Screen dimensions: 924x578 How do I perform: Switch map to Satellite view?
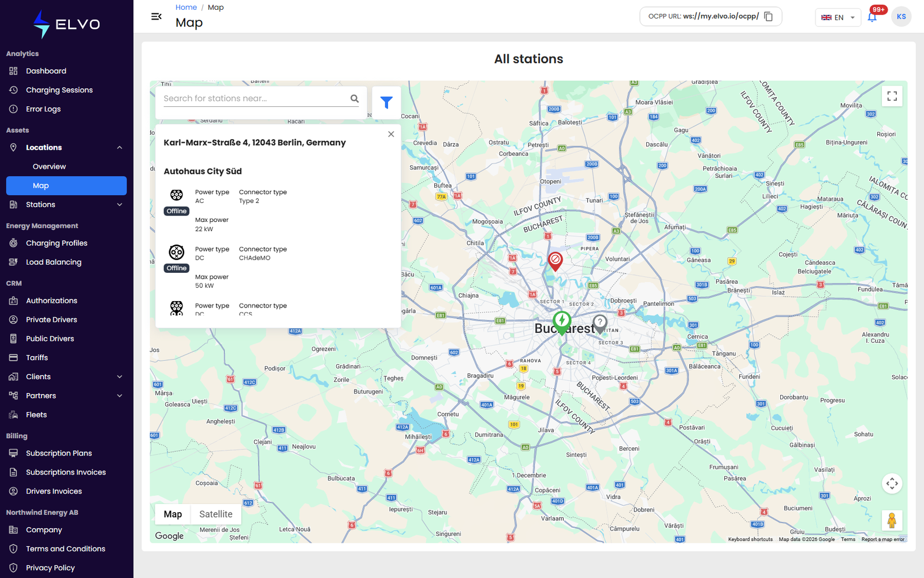click(x=216, y=514)
